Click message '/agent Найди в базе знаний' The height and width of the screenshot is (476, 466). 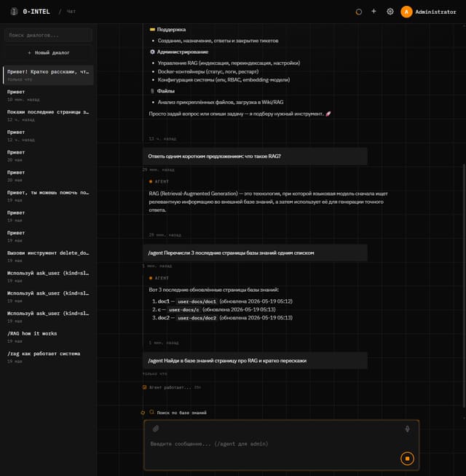(255, 361)
